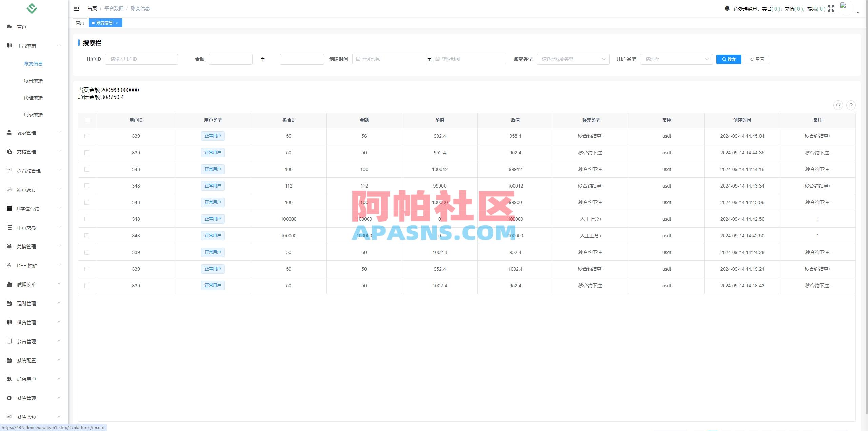Viewport: 868px width, 431px height.
Task: Click the 重置 reset button
Action: [757, 59]
